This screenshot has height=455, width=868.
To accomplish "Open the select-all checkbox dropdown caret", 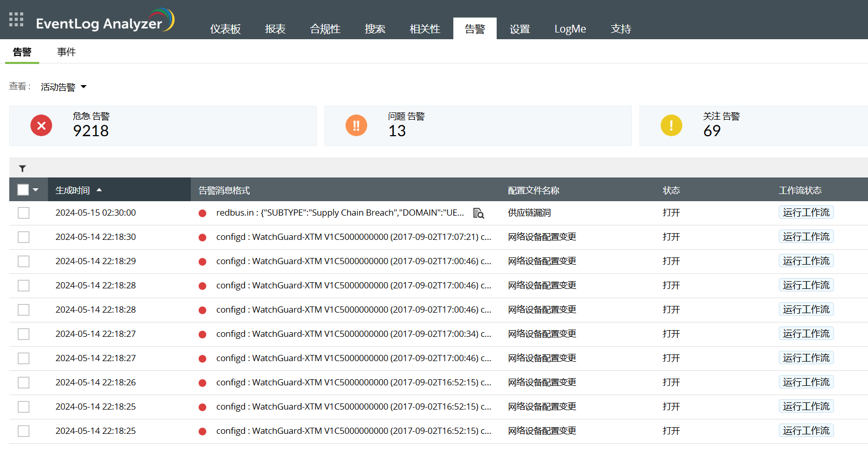I will (36, 190).
